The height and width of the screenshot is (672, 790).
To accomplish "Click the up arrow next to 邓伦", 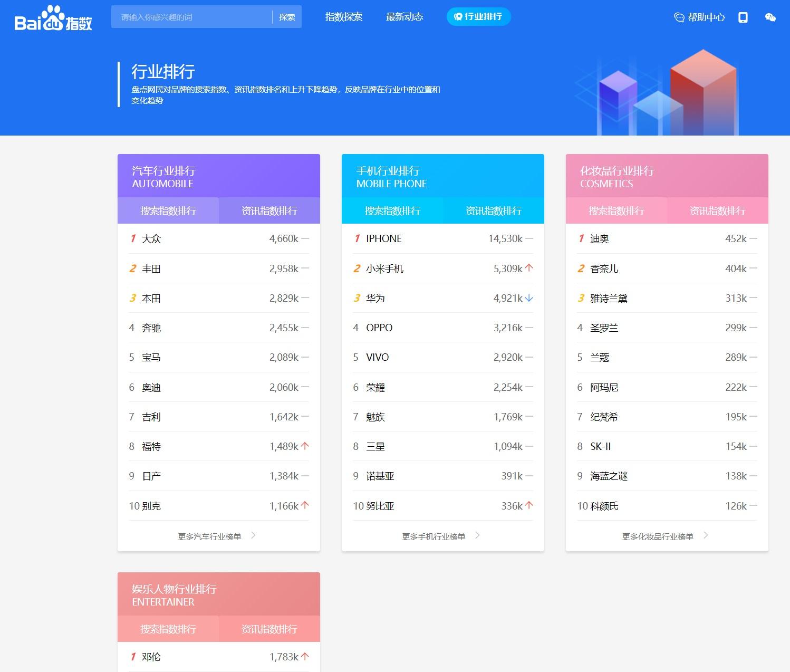I will (305, 656).
